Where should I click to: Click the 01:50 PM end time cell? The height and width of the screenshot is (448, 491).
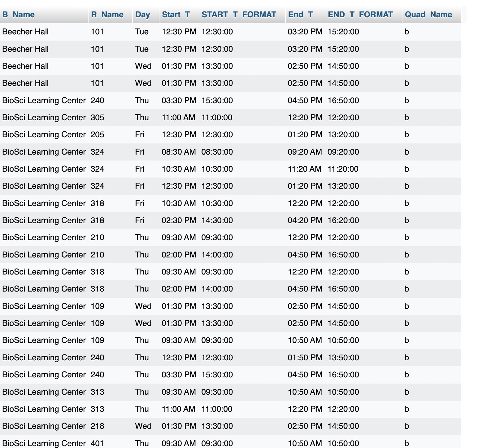coord(305,358)
